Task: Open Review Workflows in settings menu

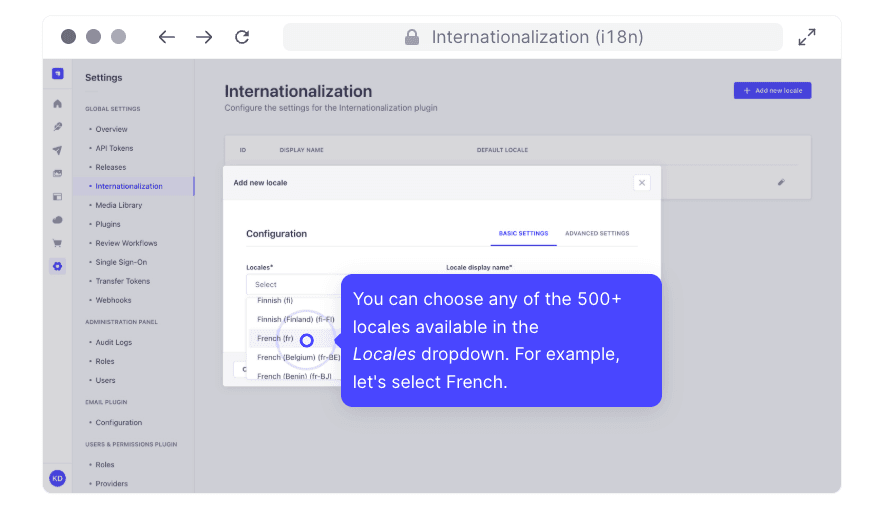Action: (x=126, y=243)
